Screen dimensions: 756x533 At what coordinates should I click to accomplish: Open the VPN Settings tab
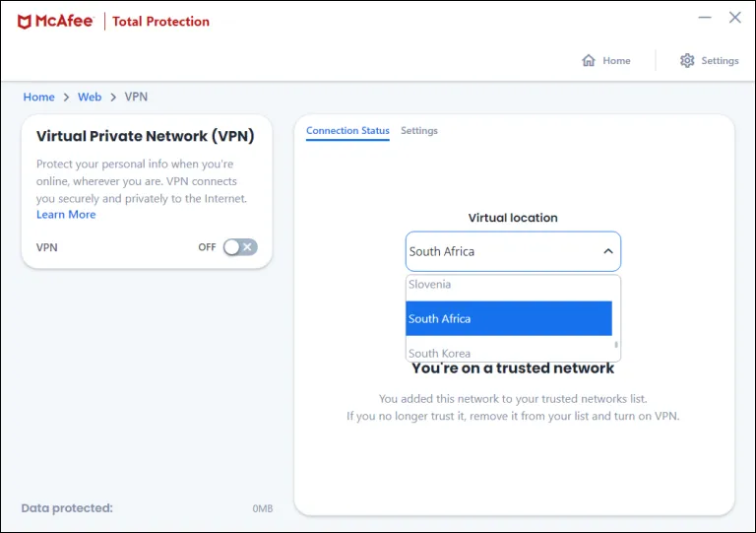419,131
